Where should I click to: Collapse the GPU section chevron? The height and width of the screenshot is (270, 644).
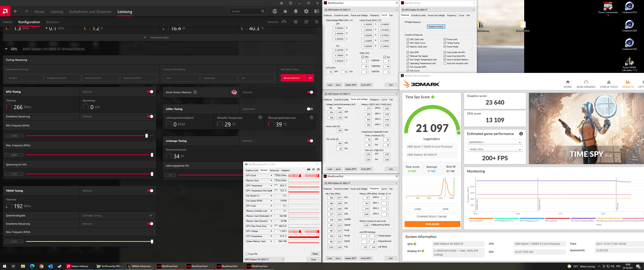point(6,49)
